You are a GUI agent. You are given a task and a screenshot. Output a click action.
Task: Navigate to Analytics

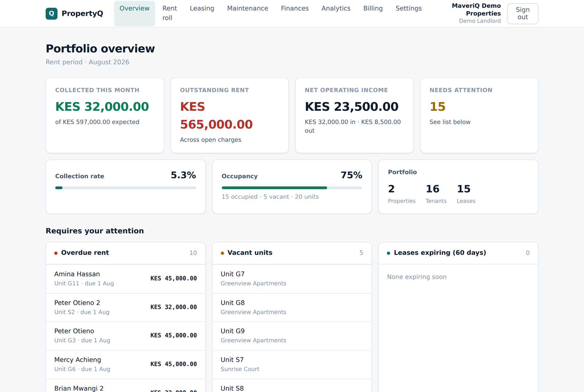[x=336, y=8]
